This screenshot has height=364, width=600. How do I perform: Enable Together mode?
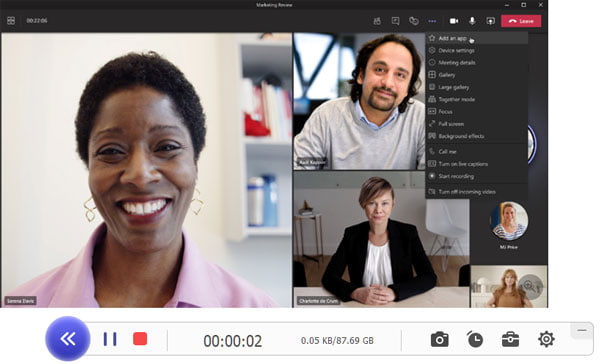point(477,100)
